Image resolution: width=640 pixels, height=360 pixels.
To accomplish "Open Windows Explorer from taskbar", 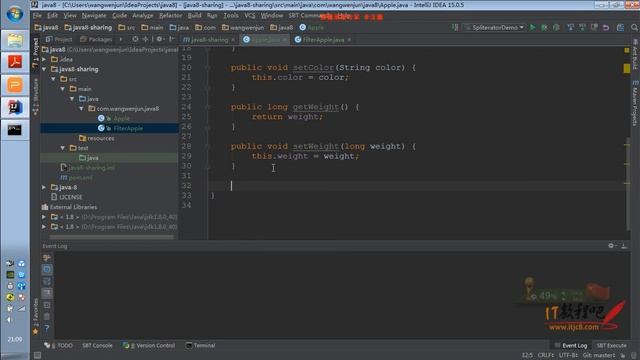I will 15,41.
